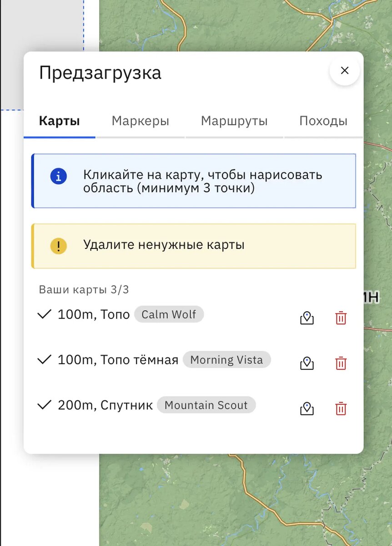The width and height of the screenshot is (392, 546).
Task: Delete the Calm Wolf map
Action: [341, 318]
